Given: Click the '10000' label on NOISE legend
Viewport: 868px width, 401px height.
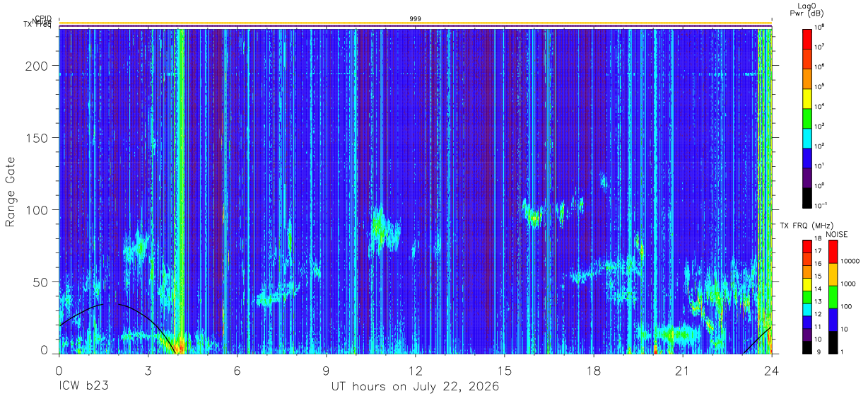Looking at the screenshot, I should (x=850, y=262).
